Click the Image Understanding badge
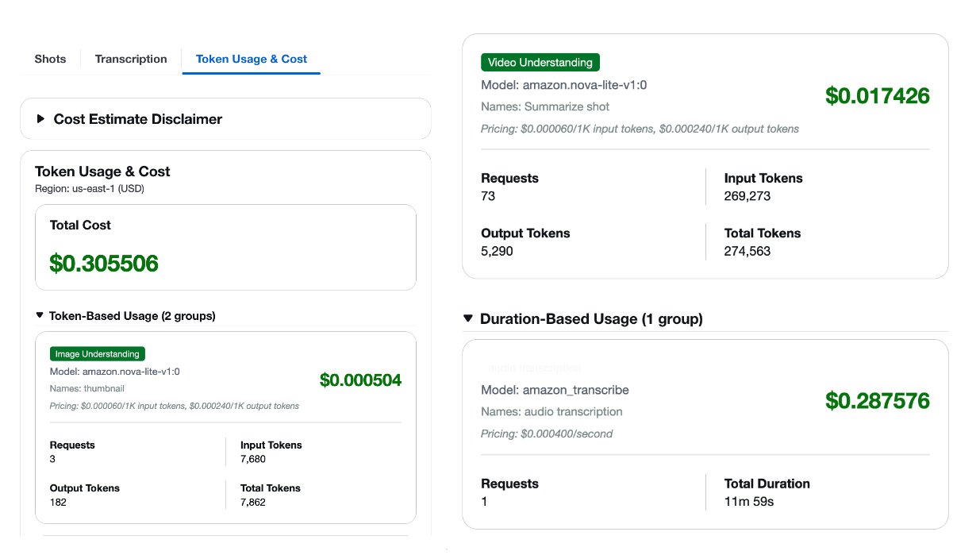 97,354
